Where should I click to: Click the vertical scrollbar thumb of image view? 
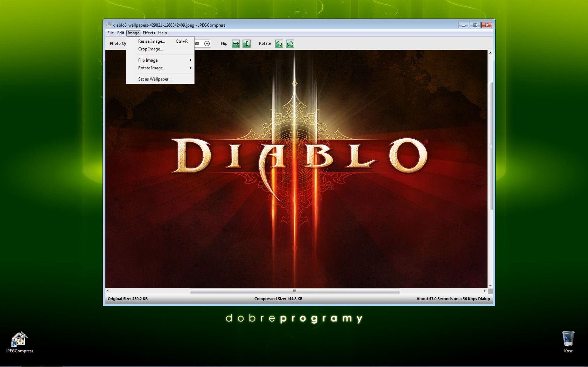pos(490,146)
